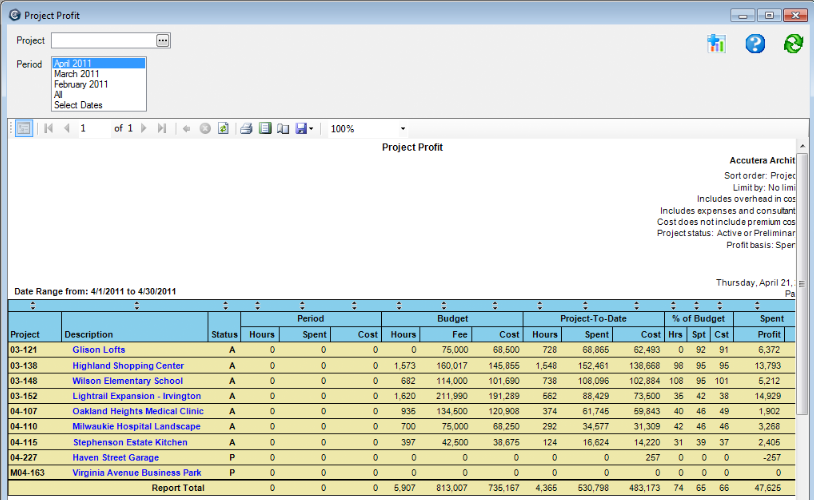Open the 100% zoom level dropdown
The width and height of the screenshot is (814, 500).
point(403,129)
